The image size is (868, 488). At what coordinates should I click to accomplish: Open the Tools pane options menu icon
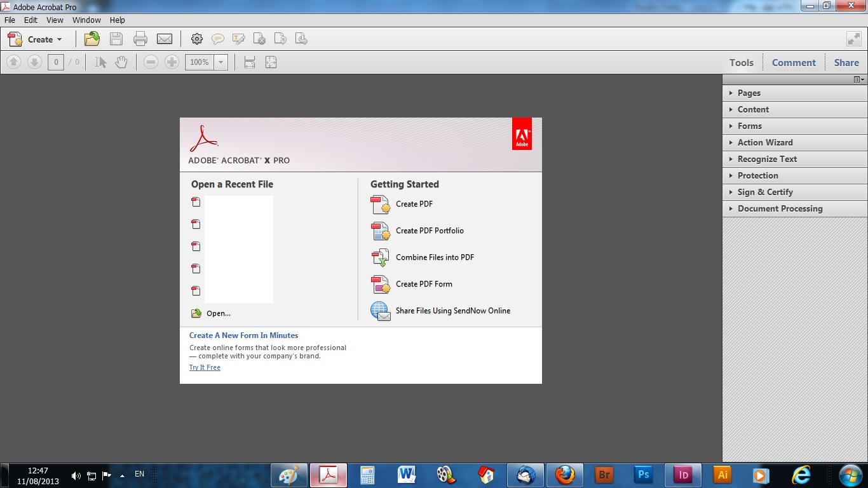point(859,79)
